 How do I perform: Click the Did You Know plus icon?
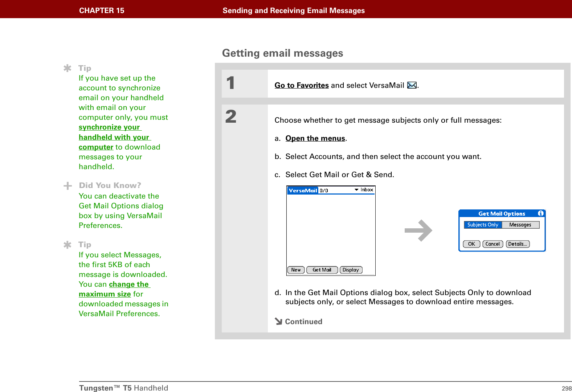point(68,186)
